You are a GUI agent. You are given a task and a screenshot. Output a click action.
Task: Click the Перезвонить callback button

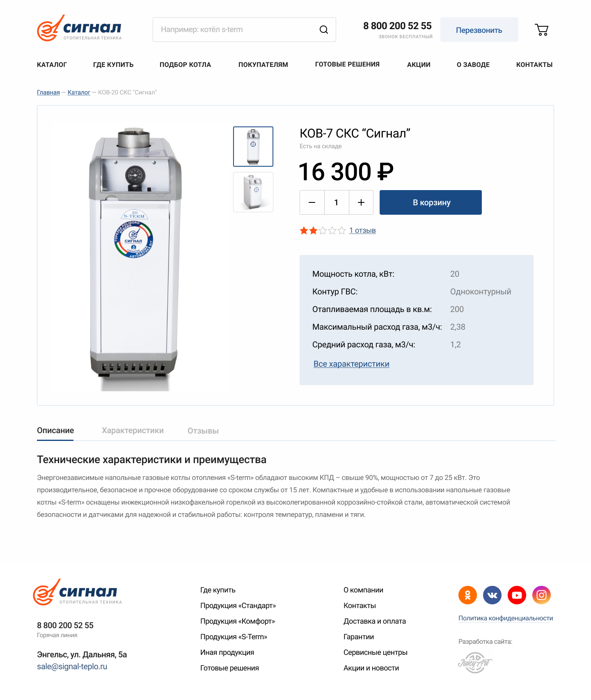tap(479, 30)
